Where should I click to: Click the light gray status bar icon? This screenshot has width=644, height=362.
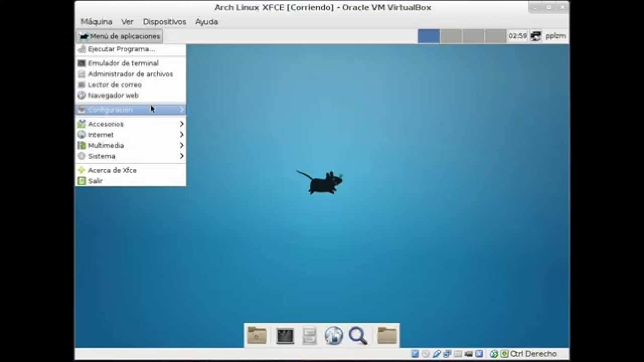(458, 354)
